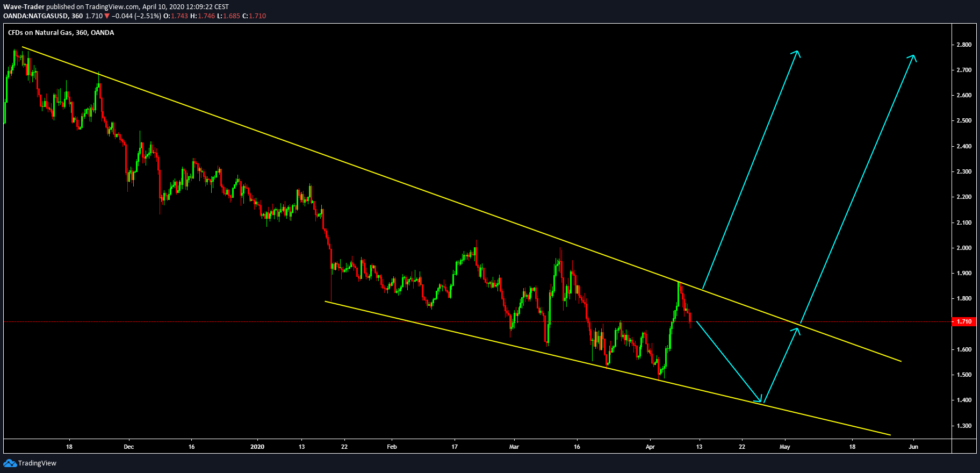Viewport: 980px width, 473px height.
Task: Click the 1.900 price axis label
Action: click(x=964, y=273)
